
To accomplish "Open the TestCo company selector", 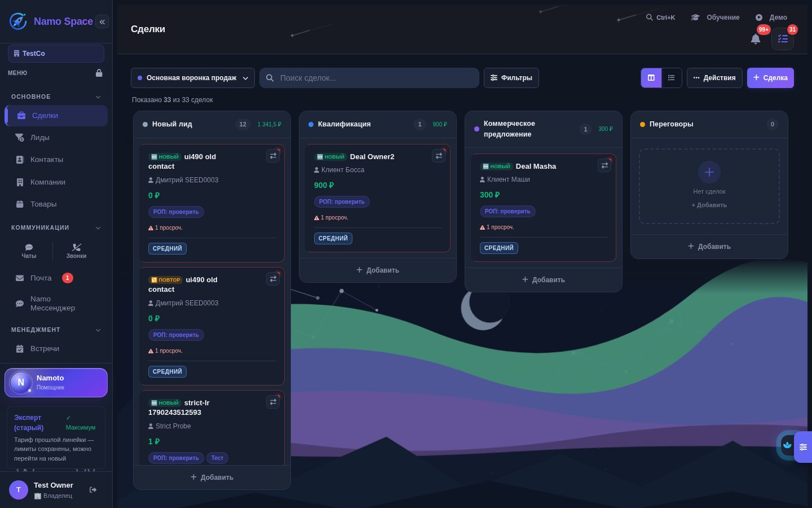I will coord(56,54).
